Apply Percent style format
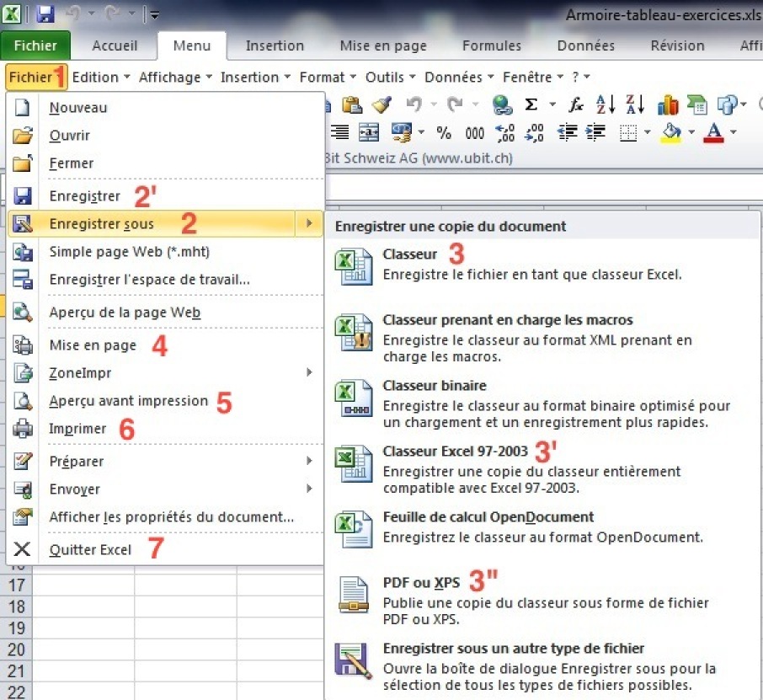 tap(443, 132)
